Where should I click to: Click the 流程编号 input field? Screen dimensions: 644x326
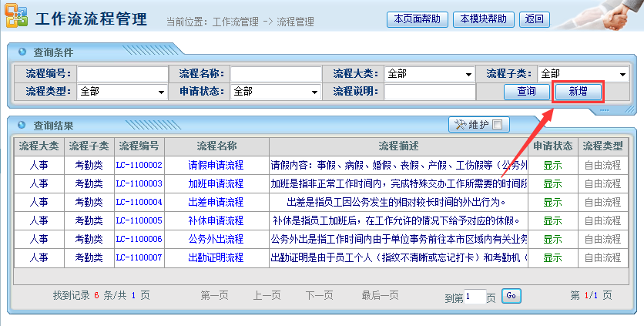pyautogui.click(x=122, y=74)
